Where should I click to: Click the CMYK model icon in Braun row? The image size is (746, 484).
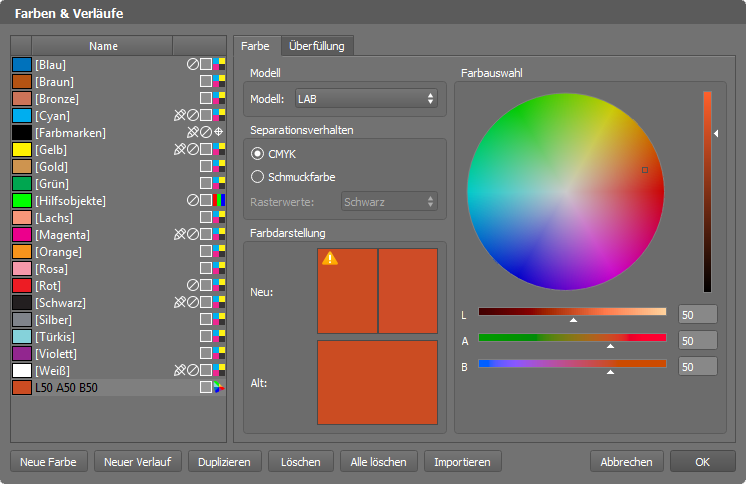pos(219,81)
